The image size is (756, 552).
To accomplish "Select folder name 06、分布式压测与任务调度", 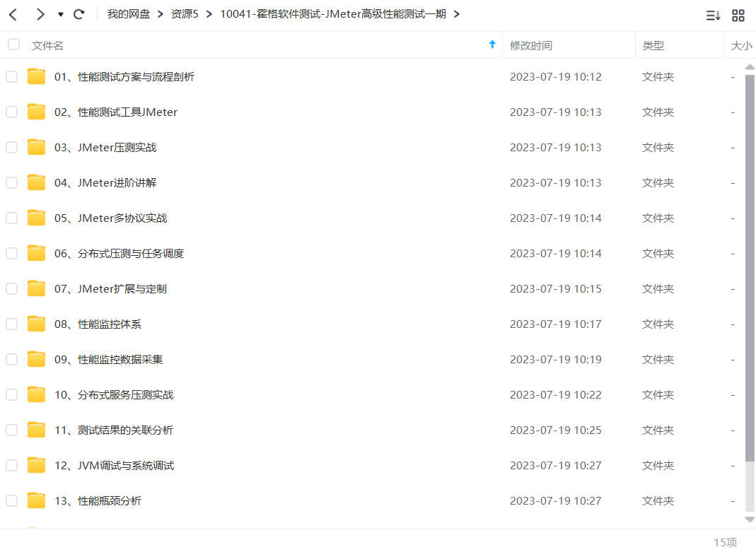I will point(119,253).
